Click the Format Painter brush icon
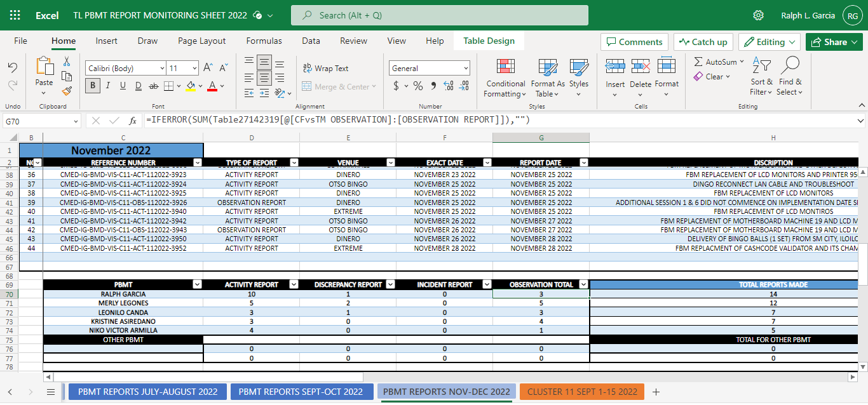Viewport: 868px width, 405px height. (x=67, y=90)
